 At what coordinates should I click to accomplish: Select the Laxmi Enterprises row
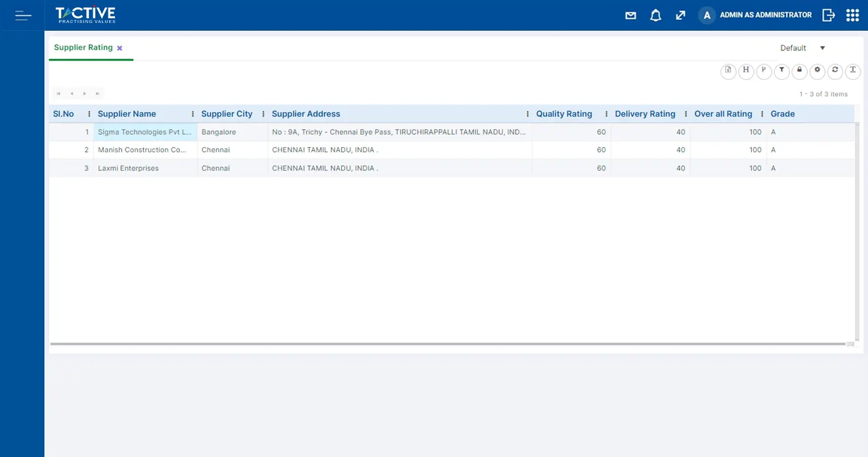point(128,168)
